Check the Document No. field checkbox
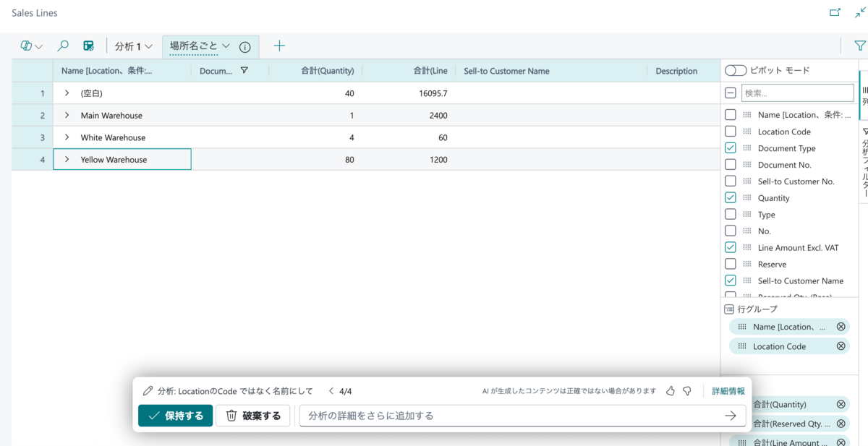 [x=731, y=165]
